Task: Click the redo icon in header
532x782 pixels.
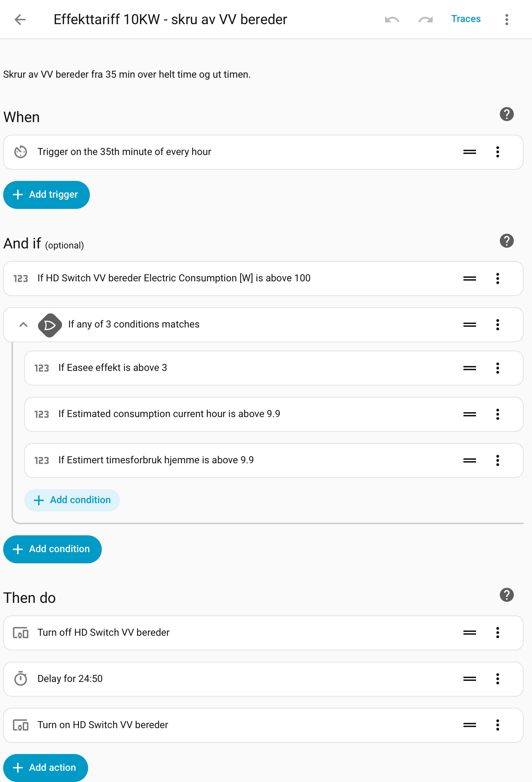Action: click(x=425, y=20)
